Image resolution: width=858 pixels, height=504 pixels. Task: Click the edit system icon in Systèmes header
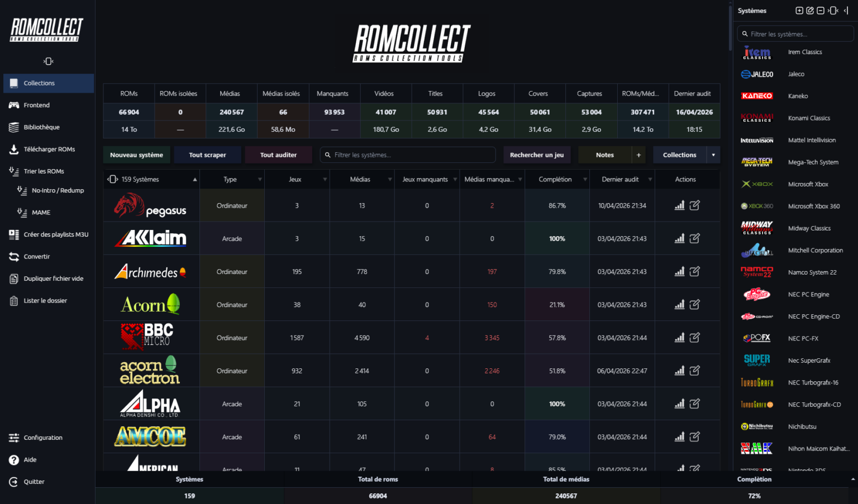810,11
